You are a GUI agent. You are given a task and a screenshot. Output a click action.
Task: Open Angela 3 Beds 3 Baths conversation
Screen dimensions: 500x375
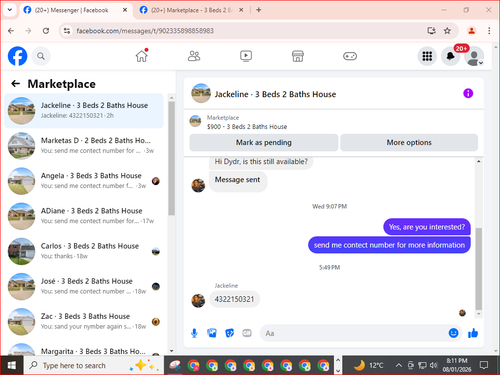[x=84, y=181]
